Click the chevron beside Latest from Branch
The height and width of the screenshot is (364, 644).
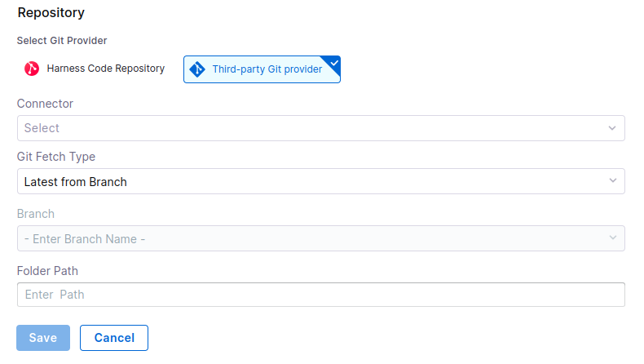point(612,181)
